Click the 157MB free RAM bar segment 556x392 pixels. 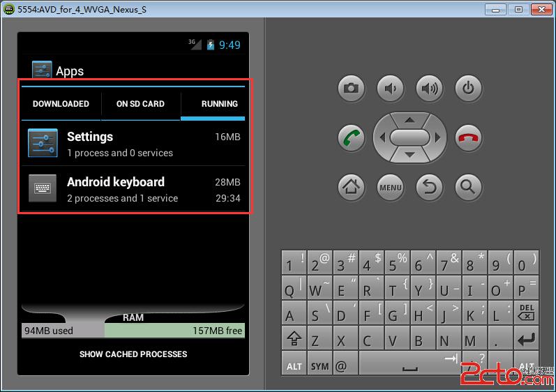(x=175, y=331)
